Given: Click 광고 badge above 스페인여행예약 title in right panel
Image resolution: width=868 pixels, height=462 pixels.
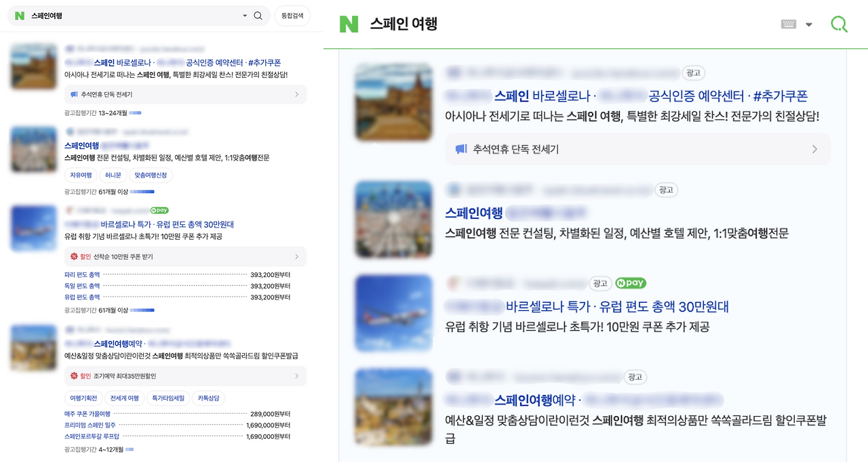Looking at the screenshot, I should (635, 377).
